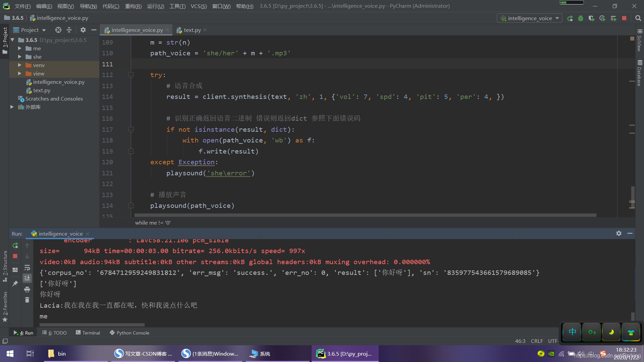The image size is (644, 362).
Task: Open Z: Structure side panel
Action: point(5,266)
